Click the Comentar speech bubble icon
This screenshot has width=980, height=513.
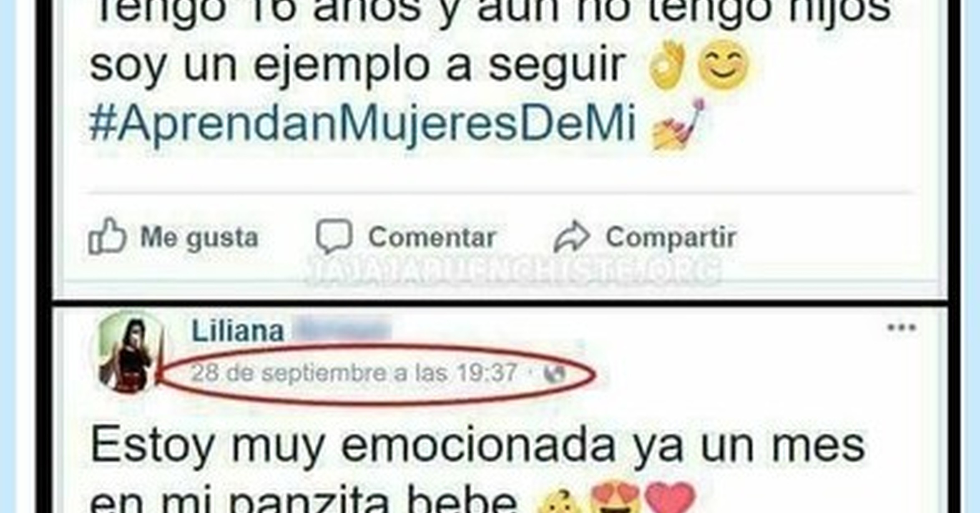[334, 236]
